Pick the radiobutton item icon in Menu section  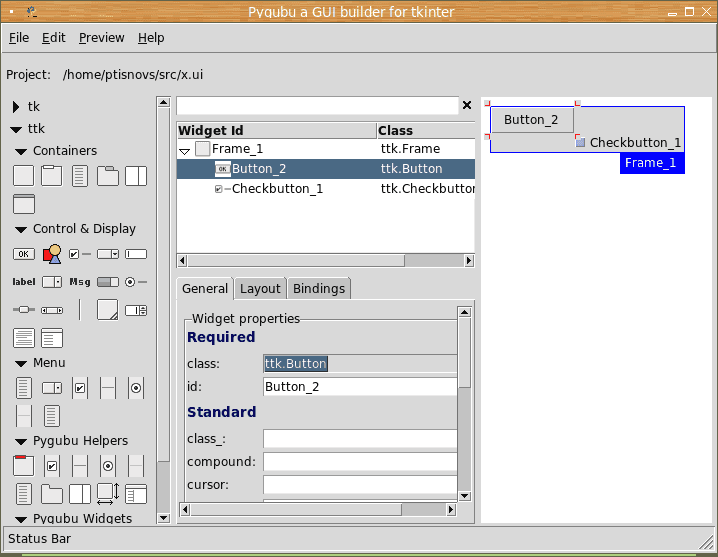tap(136, 388)
